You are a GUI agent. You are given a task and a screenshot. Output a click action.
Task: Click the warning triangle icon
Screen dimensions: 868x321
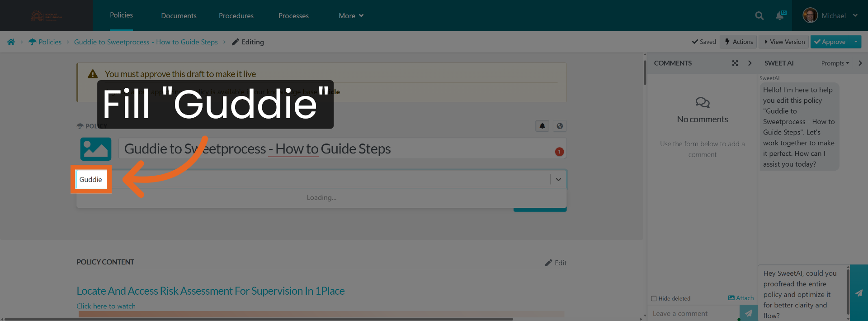point(93,74)
